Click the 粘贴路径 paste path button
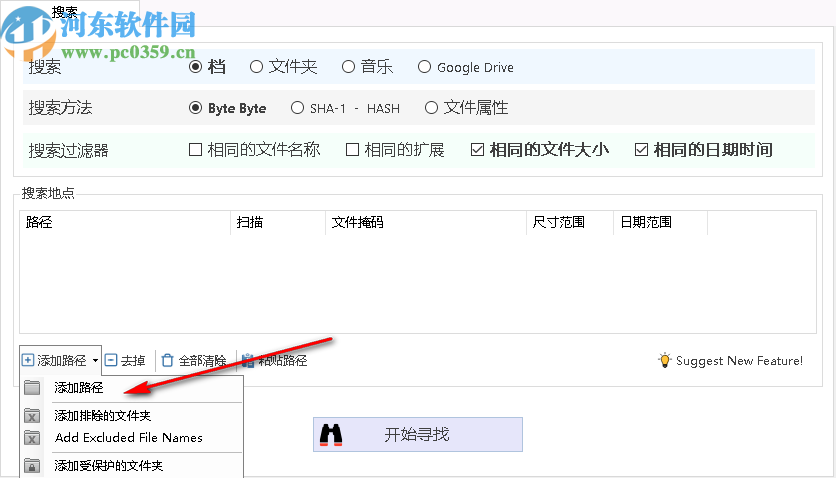Screen dimensions: 836x478 point(274,361)
